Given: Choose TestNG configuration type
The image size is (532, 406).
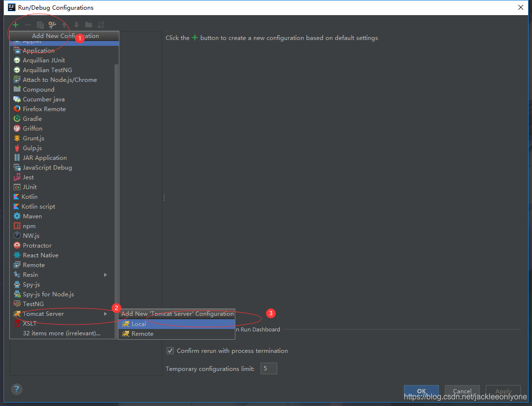Looking at the screenshot, I should [62, 304].
